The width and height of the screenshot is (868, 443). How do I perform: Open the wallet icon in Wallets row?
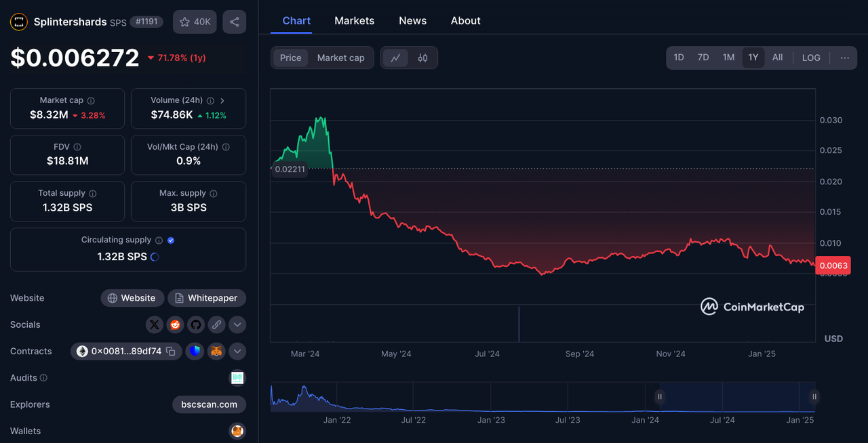coord(237,431)
